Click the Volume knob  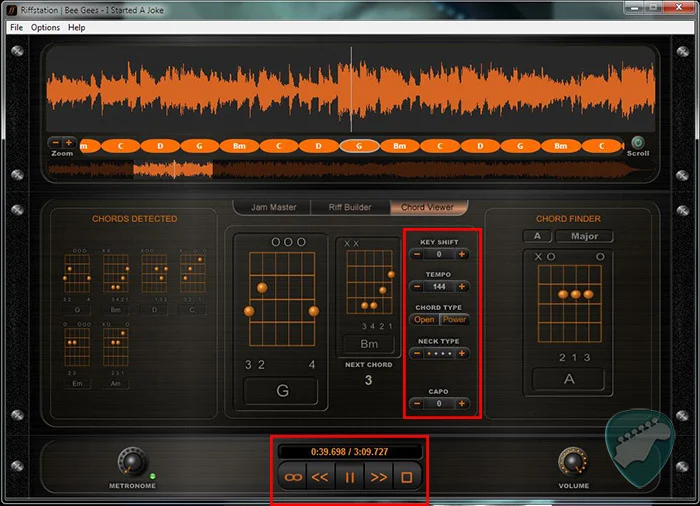(573, 461)
